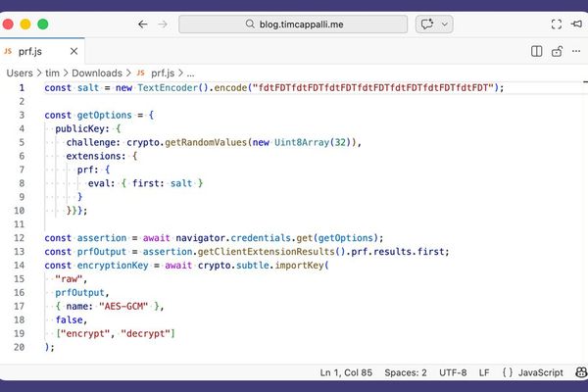Viewport: 588px width, 392px height.
Task: Open the Copilot chat icon
Action: tap(426, 24)
